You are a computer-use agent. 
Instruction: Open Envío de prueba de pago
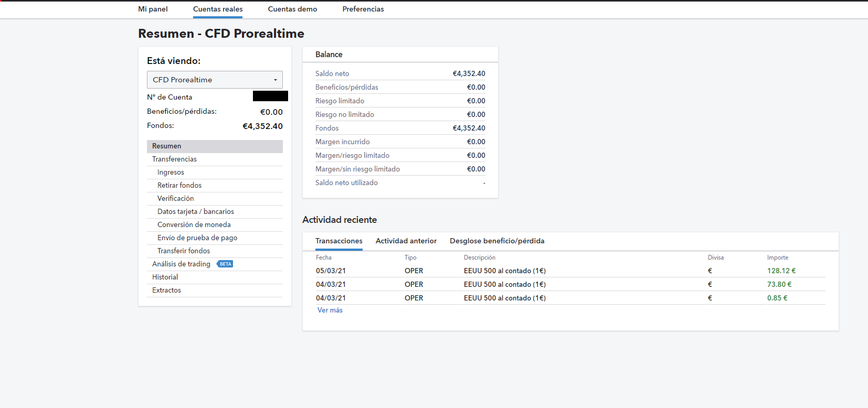pyautogui.click(x=197, y=238)
